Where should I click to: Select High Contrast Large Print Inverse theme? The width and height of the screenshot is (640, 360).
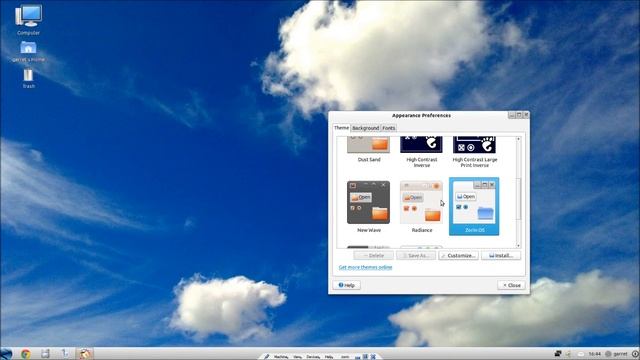click(x=474, y=151)
